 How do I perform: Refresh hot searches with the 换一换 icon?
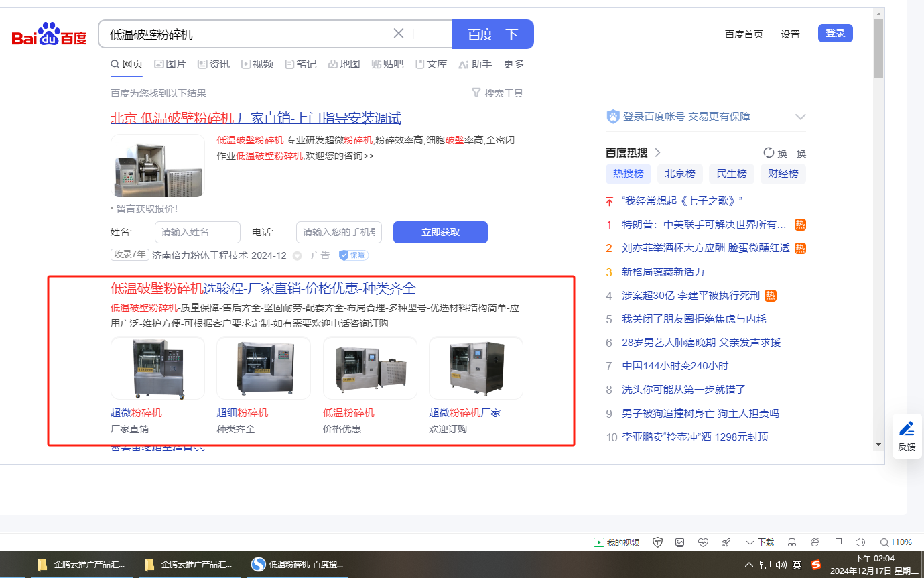[x=769, y=153]
